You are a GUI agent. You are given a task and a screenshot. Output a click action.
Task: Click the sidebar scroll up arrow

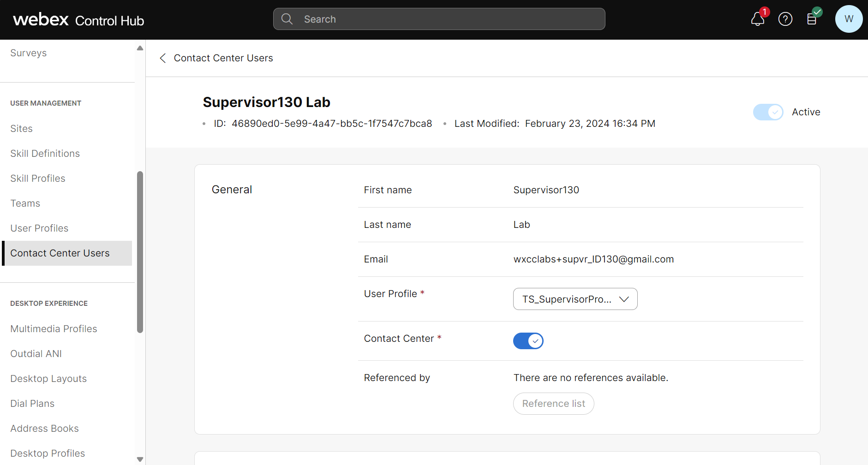pyautogui.click(x=140, y=48)
